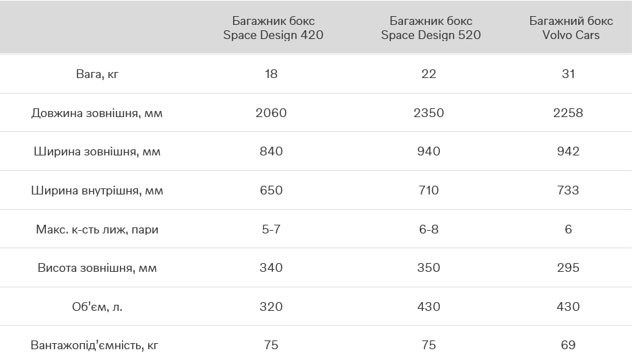Click weight value 18 for Space Design 420
The image size is (634, 364).
[272, 74]
